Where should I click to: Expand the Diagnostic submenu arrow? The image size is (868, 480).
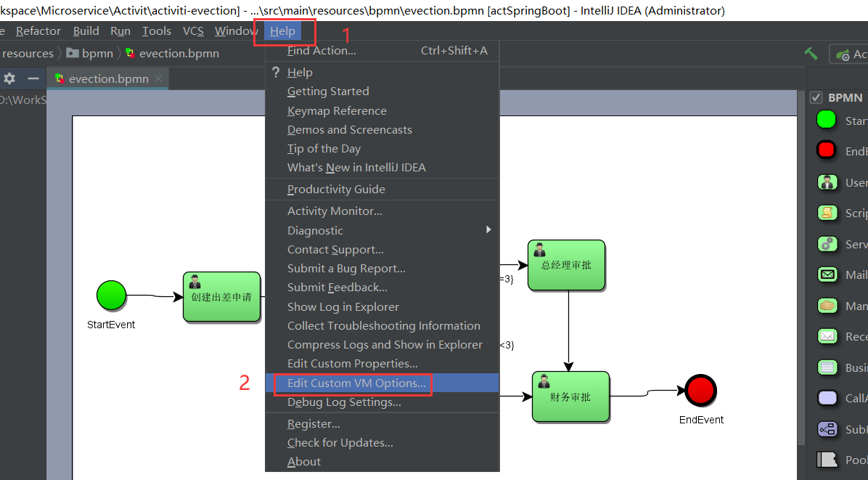488,229
